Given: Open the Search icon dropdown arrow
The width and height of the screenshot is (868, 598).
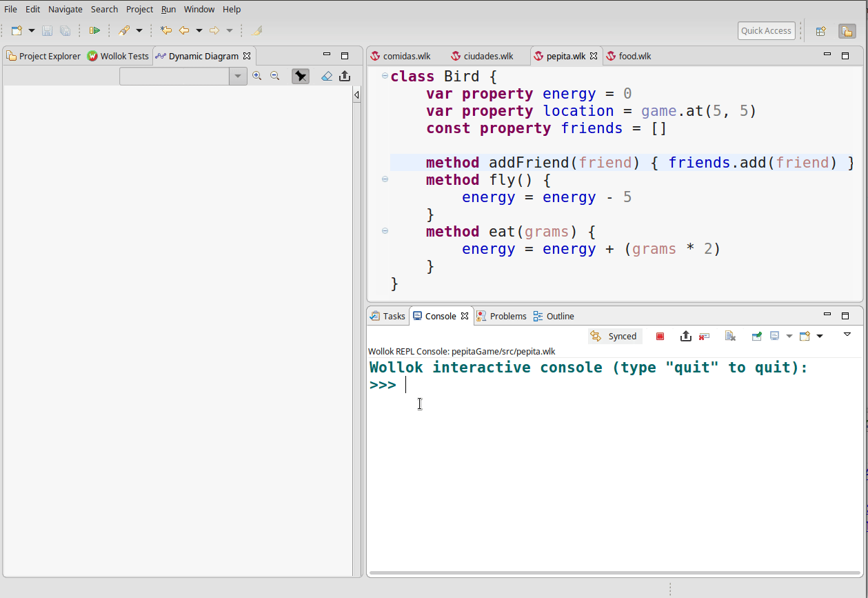Looking at the screenshot, I should tap(139, 30).
